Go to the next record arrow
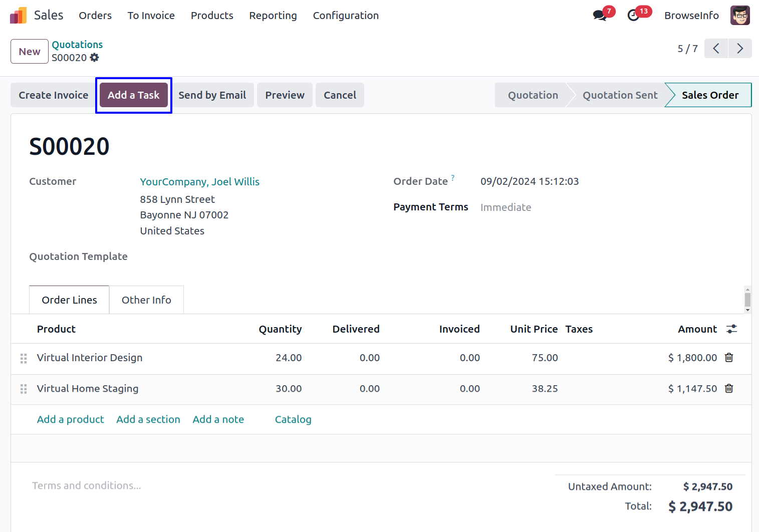This screenshot has height=532, width=759. [739, 49]
